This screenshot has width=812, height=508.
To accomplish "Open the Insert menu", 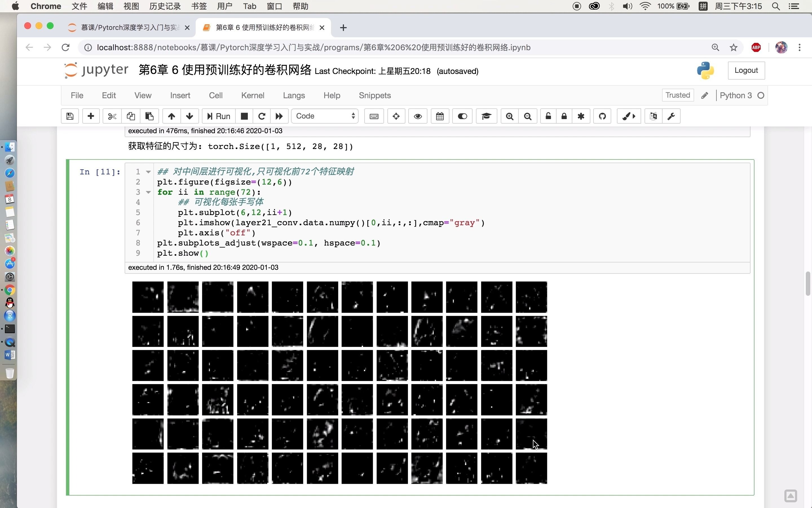I will (180, 95).
